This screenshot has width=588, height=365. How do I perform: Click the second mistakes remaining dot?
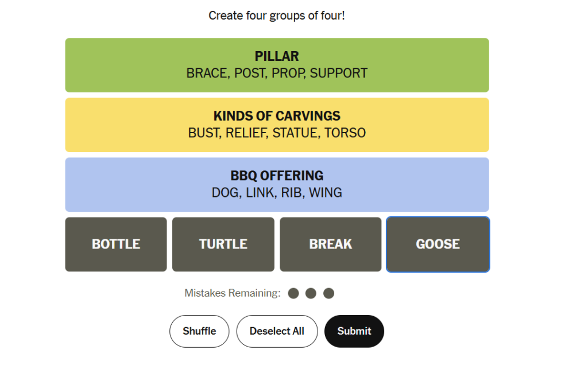click(x=311, y=293)
